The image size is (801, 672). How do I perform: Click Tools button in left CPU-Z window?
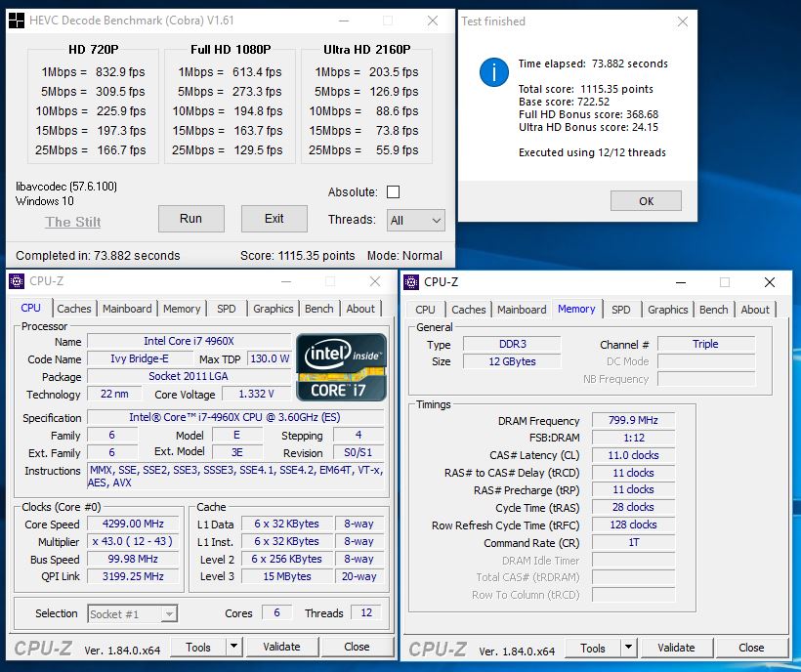[198, 647]
